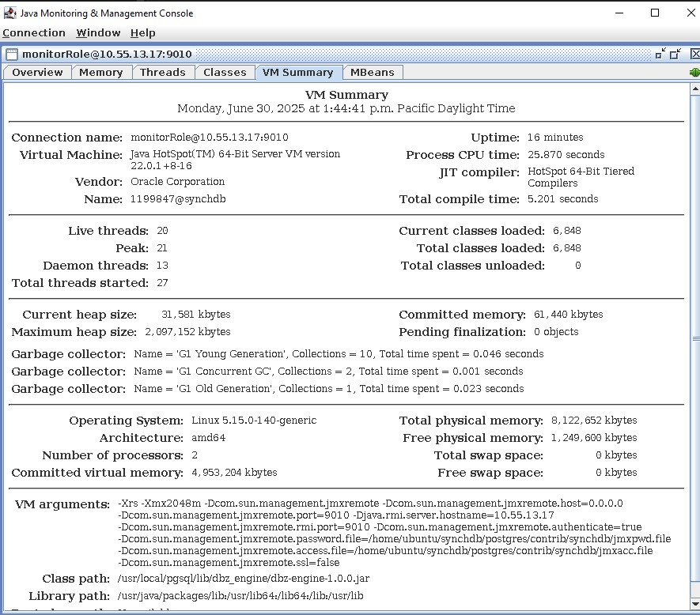Minimize the Java Console main window
Screen dimensions: 700x615
(619, 13)
